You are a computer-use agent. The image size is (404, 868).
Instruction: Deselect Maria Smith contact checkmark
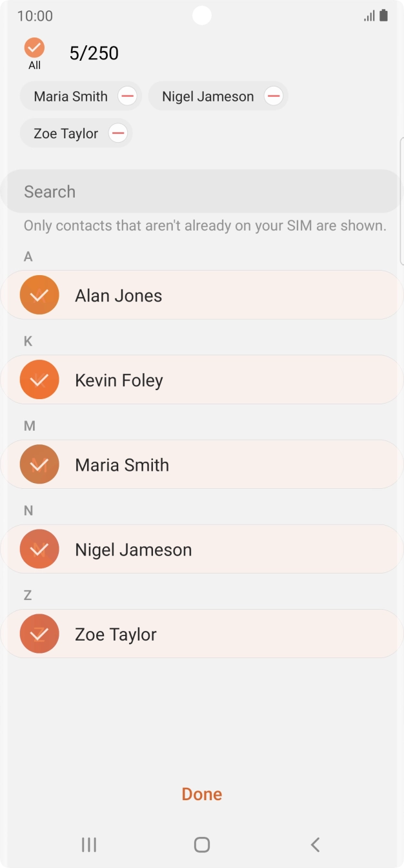click(39, 464)
